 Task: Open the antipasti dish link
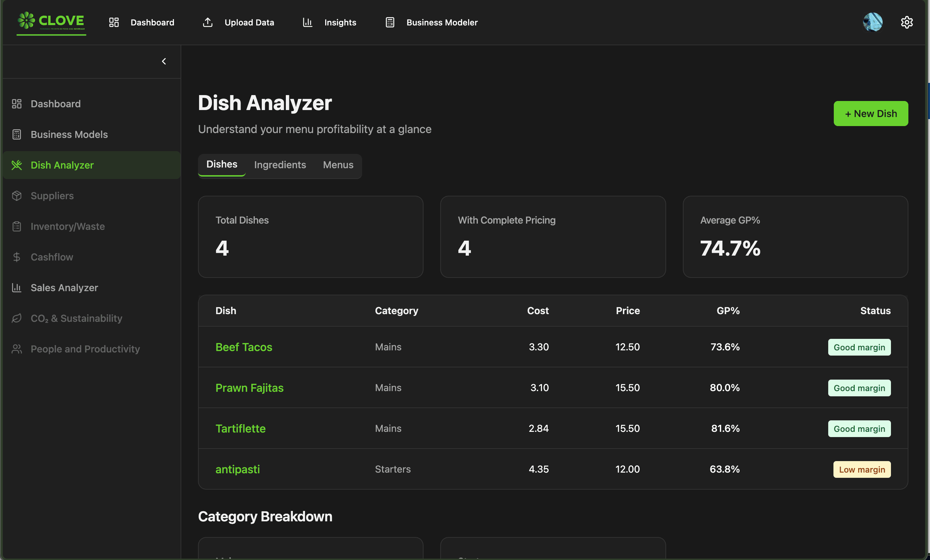pos(237,469)
